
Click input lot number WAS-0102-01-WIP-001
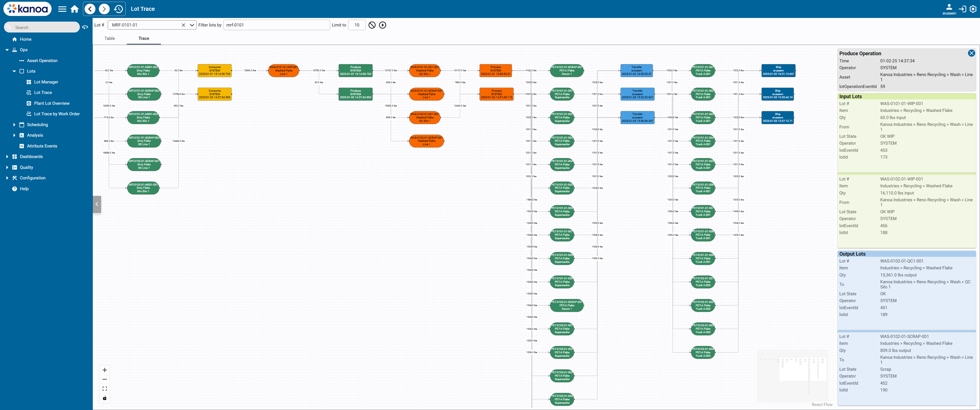pyautogui.click(x=901, y=179)
